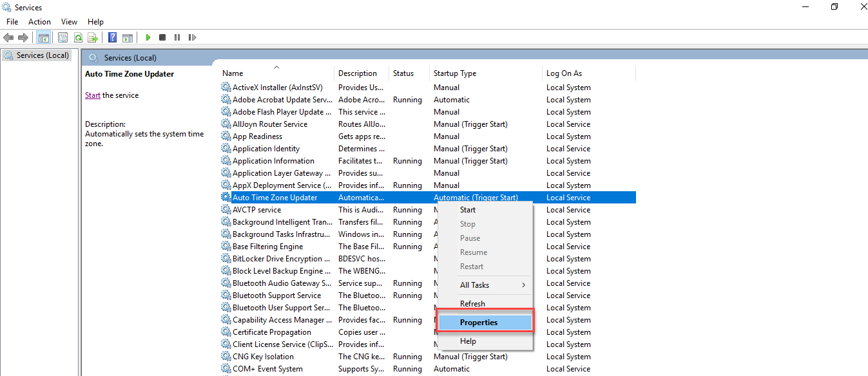The height and width of the screenshot is (376, 868).
Task: Click the Pause service toolbar icon
Action: [x=177, y=37]
